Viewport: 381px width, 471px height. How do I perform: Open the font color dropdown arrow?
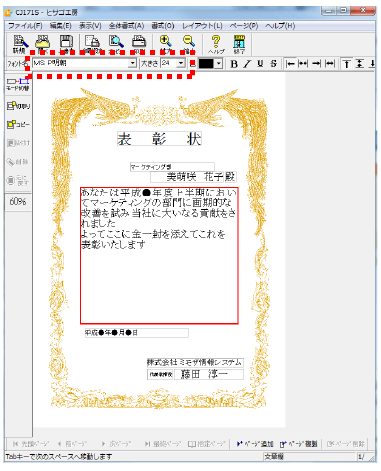coord(218,63)
